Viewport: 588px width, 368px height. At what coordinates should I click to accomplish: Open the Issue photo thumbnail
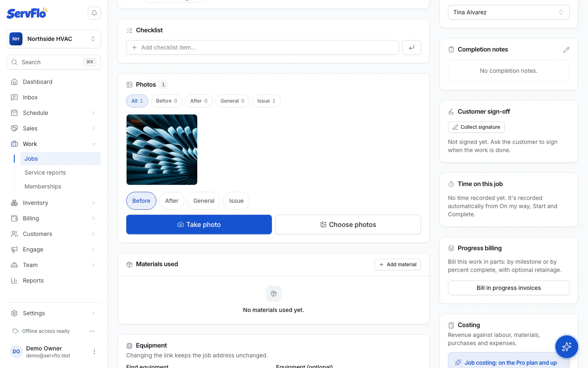[162, 150]
